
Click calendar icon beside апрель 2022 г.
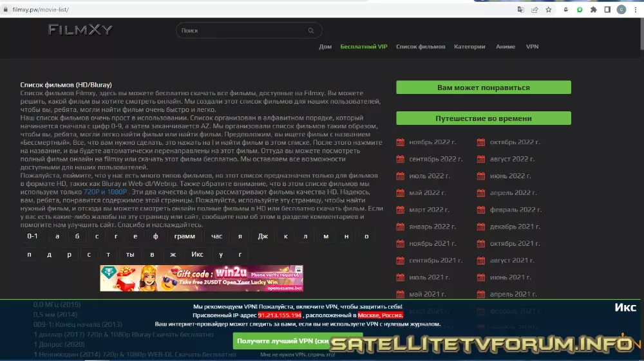(x=481, y=193)
